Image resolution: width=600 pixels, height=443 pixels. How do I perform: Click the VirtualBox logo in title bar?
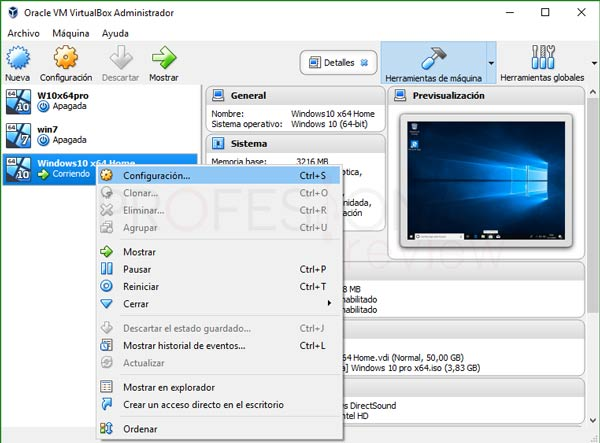point(13,12)
